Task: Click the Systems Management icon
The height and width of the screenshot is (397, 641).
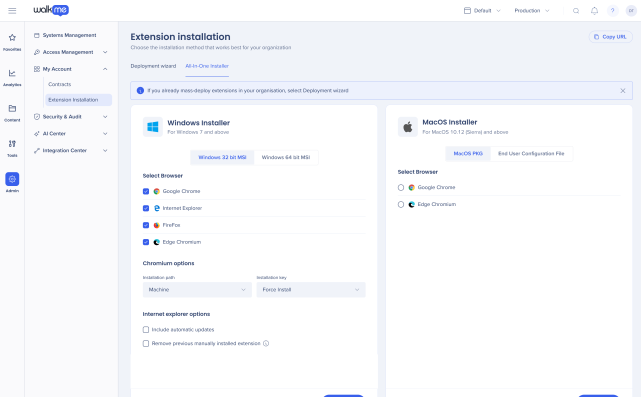Action: 37,35
